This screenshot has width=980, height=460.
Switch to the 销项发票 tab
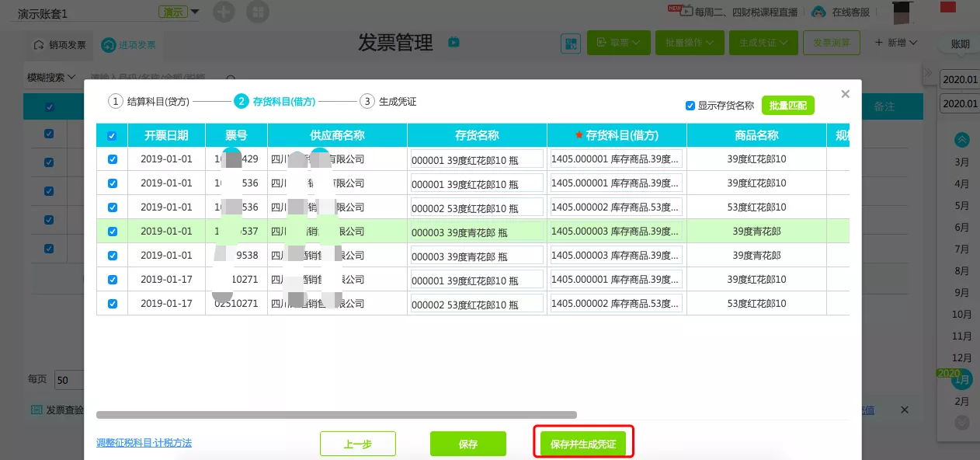pyautogui.click(x=59, y=45)
